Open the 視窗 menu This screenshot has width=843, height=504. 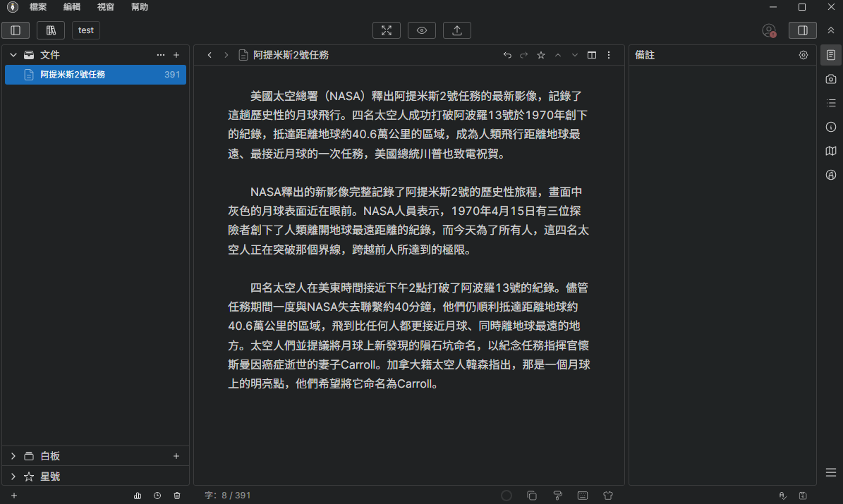click(105, 7)
